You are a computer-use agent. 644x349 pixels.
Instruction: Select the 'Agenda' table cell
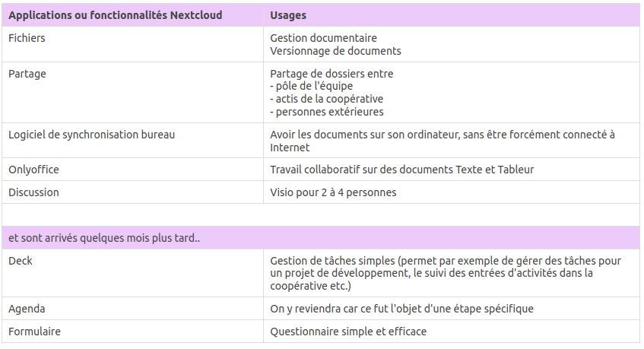point(27,309)
